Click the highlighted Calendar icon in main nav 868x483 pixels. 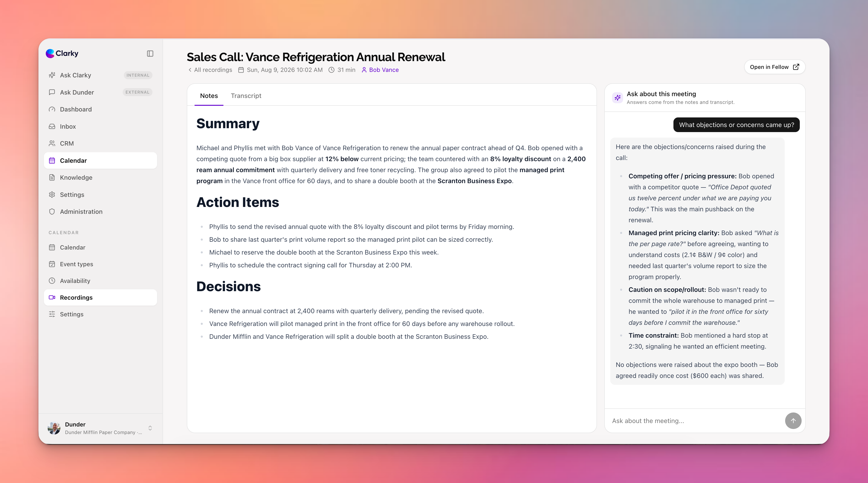point(52,160)
